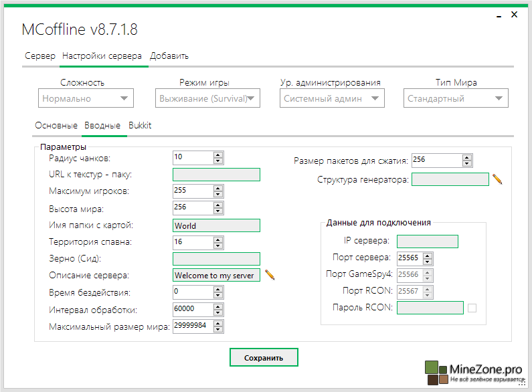Image resolution: width=532 pixels, height=392 pixels.
Task: Increase server port with up arrow
Action: (428, 255)
